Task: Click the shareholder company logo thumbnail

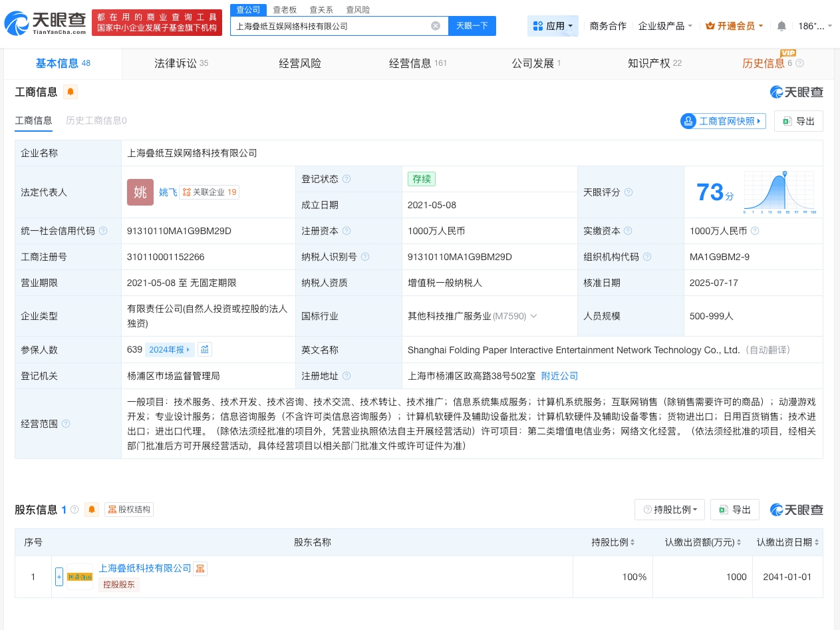Action: [x=80, y=577]
